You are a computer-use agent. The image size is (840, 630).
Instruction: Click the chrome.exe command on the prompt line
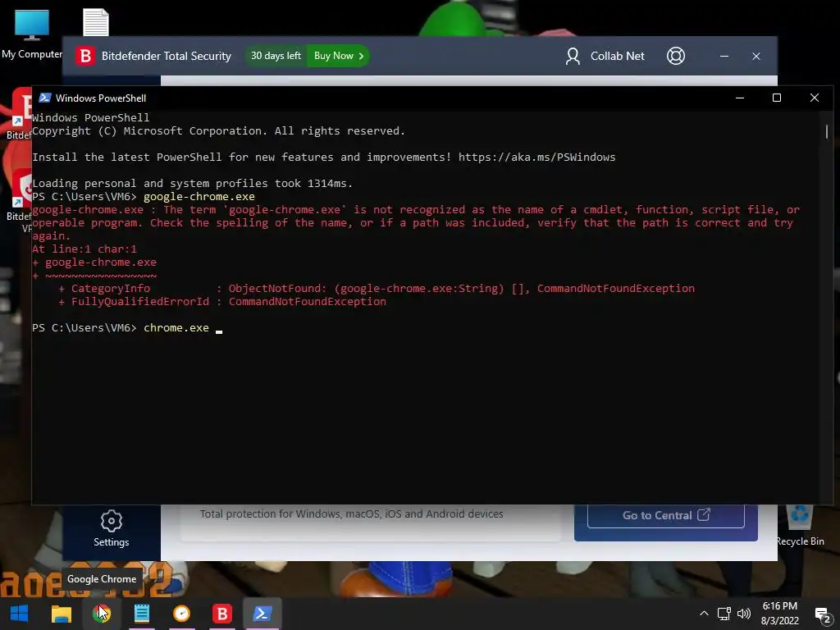coord(176,328)
